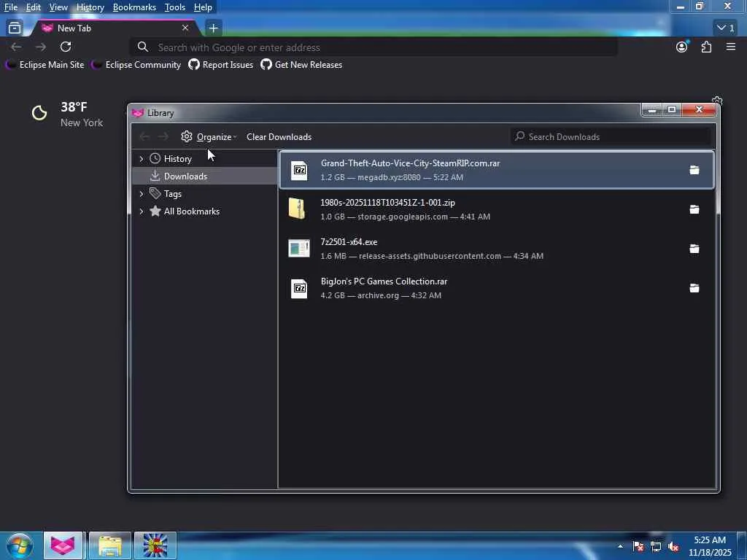747x560 pixels.
Task: Switch to the New Tab tab
Action: click(115, 28)
